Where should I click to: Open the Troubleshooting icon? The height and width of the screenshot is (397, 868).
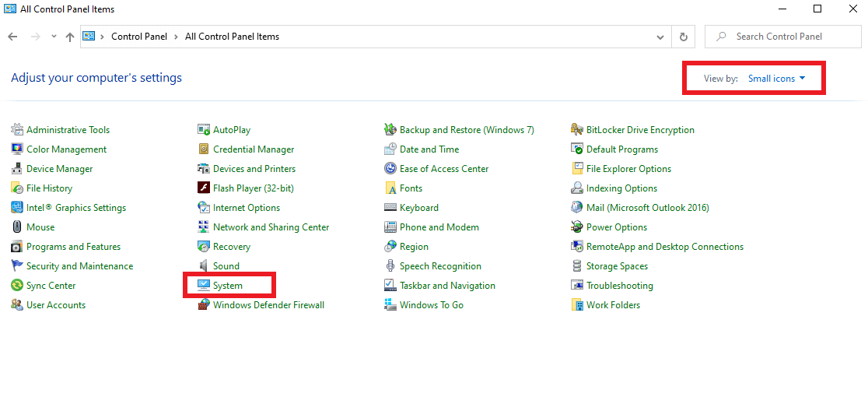[577, 285]
